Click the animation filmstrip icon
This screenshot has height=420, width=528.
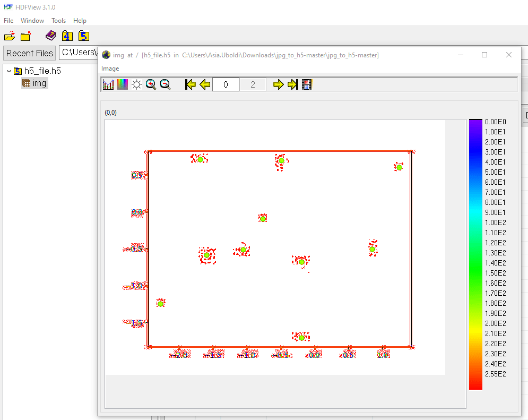coord(307,84)
